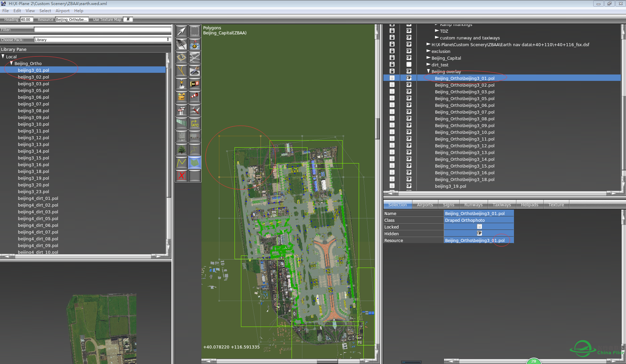Open the Signs tab

tap(448, 205)
